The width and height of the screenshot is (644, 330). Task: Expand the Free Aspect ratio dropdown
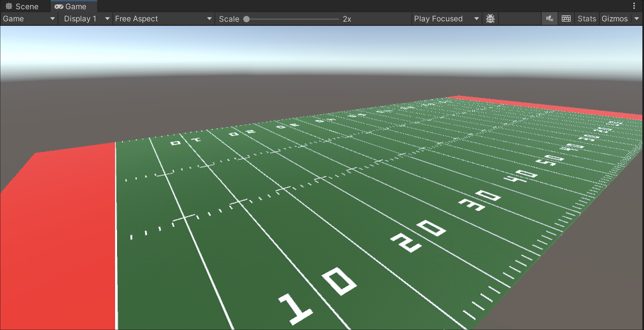tap(163, 19)
